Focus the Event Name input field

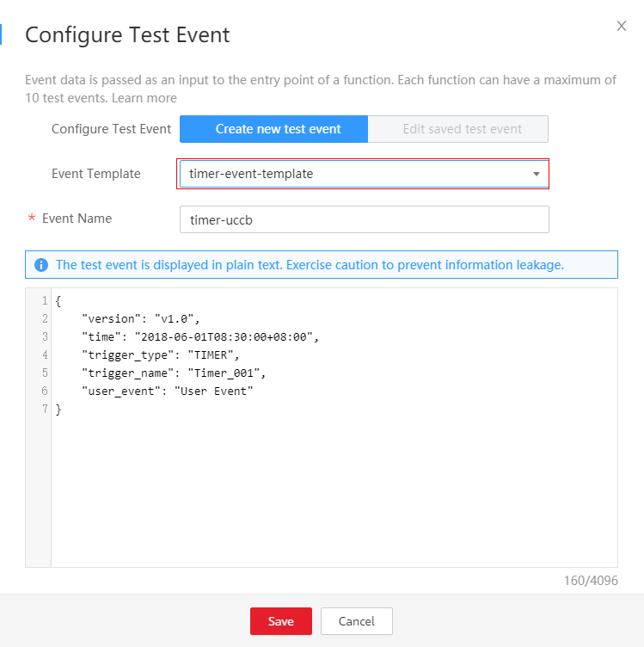click(364, 219)
